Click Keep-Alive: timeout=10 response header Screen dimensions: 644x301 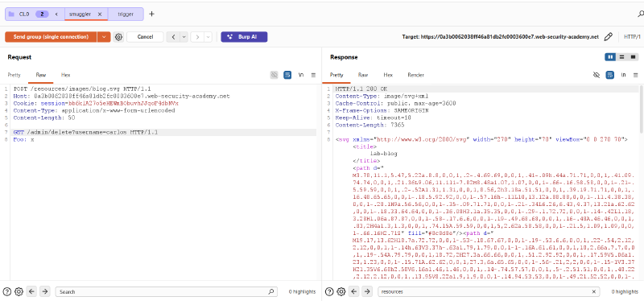click(374, 118)
